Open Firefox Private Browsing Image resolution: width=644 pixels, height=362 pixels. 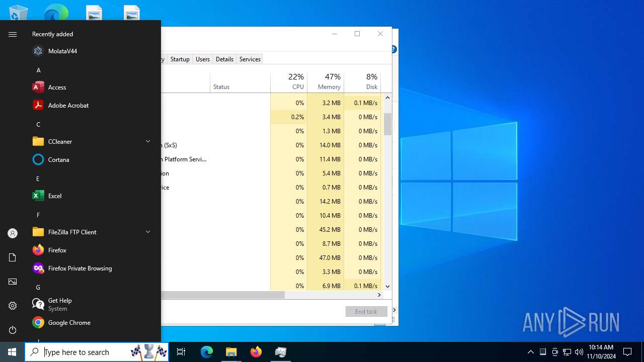click(93, 268)
